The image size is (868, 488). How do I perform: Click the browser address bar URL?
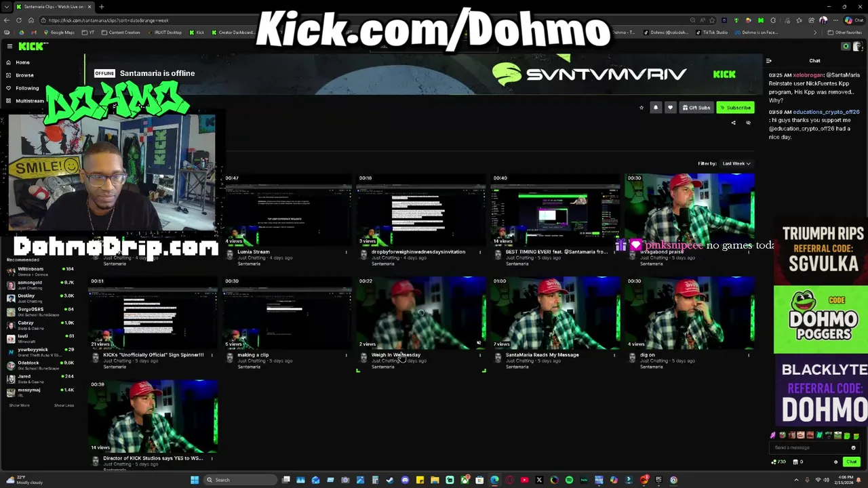click(x=108, y=20)
